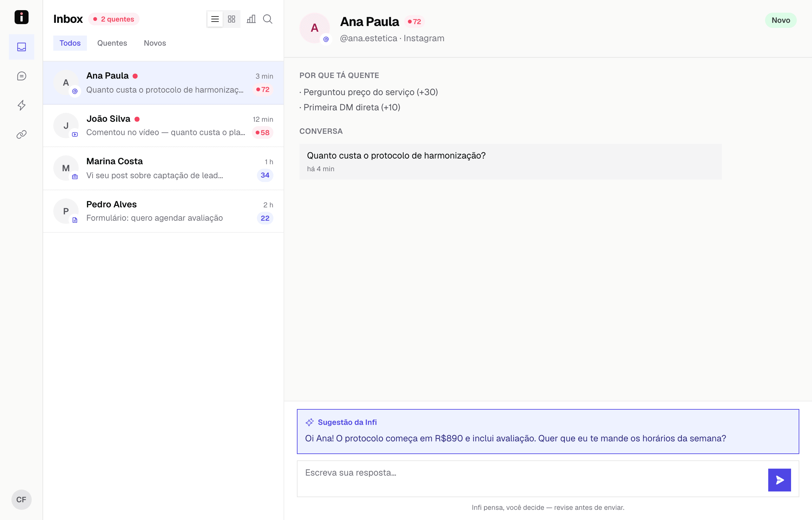Click the Ana Paula header name
The width and height of the screenshot is (812, 520).
tap(369, 22)
